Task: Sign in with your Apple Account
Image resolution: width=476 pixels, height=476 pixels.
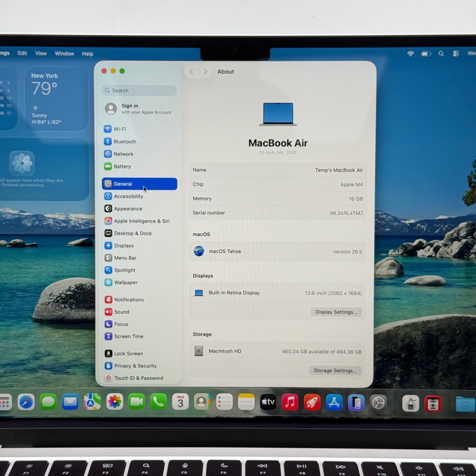Action: (x=140, y=109)
